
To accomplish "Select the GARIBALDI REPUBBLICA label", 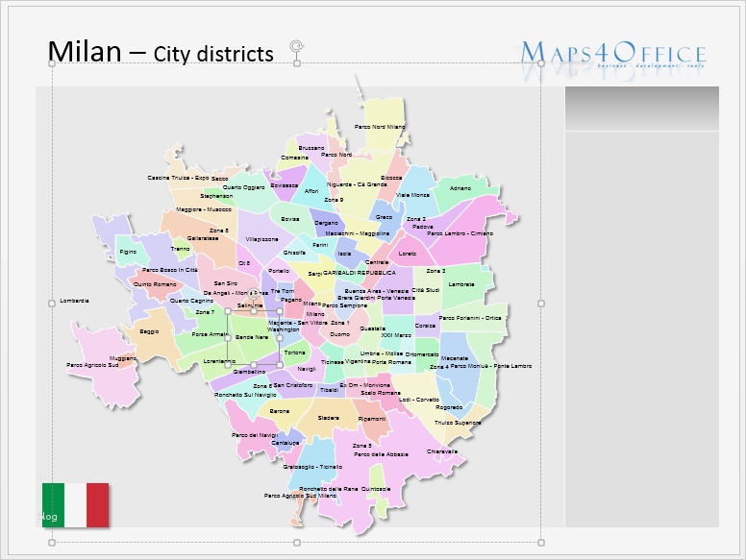I will tap(360, 274).
